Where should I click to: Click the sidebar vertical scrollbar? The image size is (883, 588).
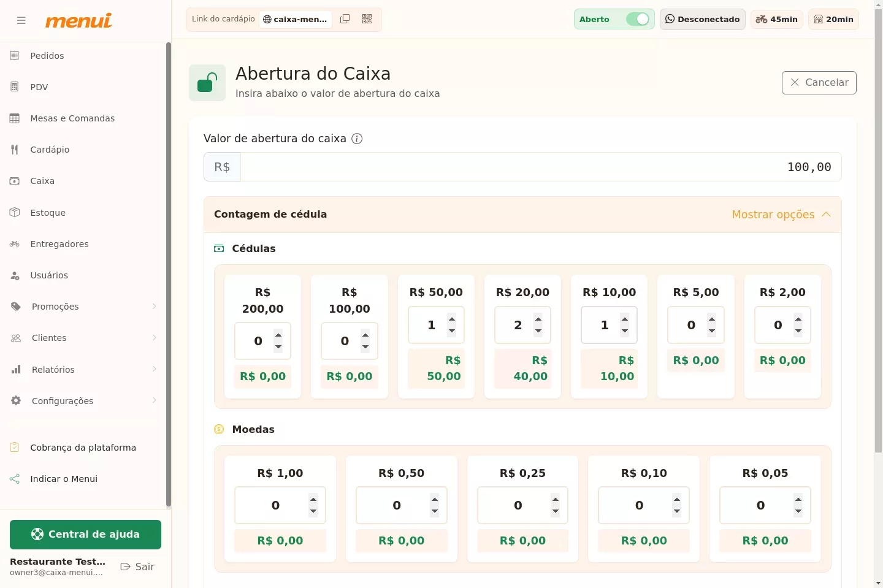pos(169,275)
